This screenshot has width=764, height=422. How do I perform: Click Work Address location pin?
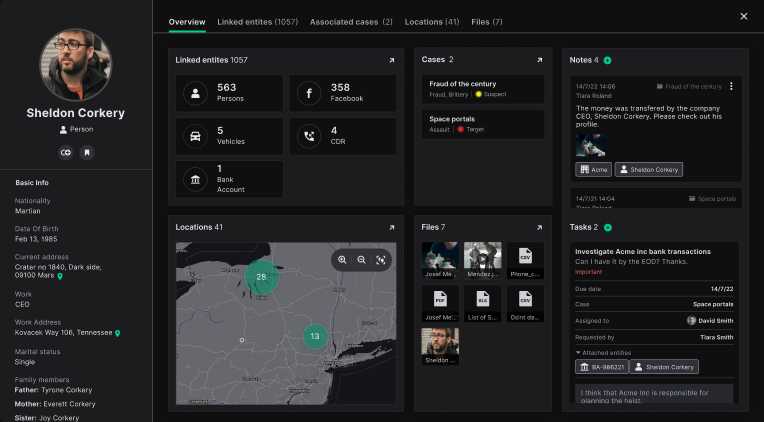tap(117, 333)
